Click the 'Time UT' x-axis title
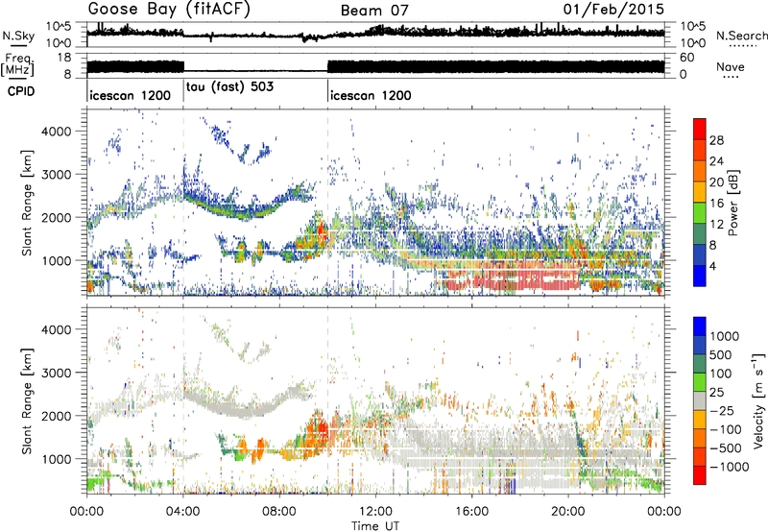The width and height of the screenshot is (768, 532). [375, 526]
